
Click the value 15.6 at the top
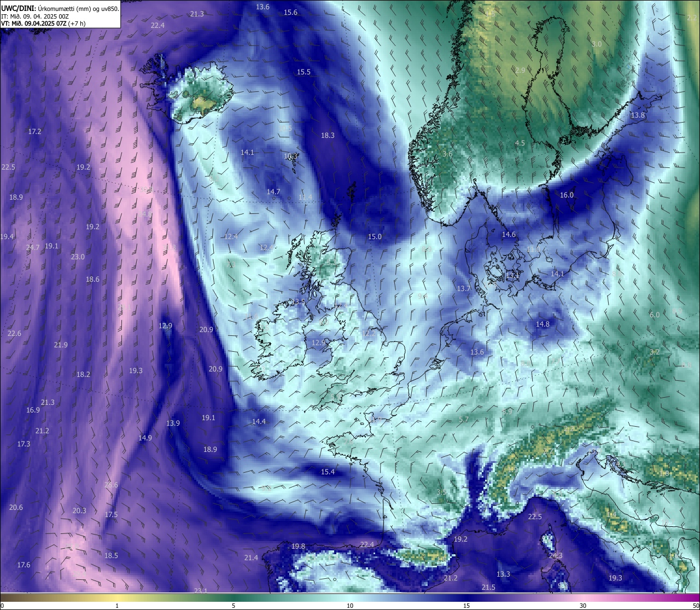click(x=290, y=12)
